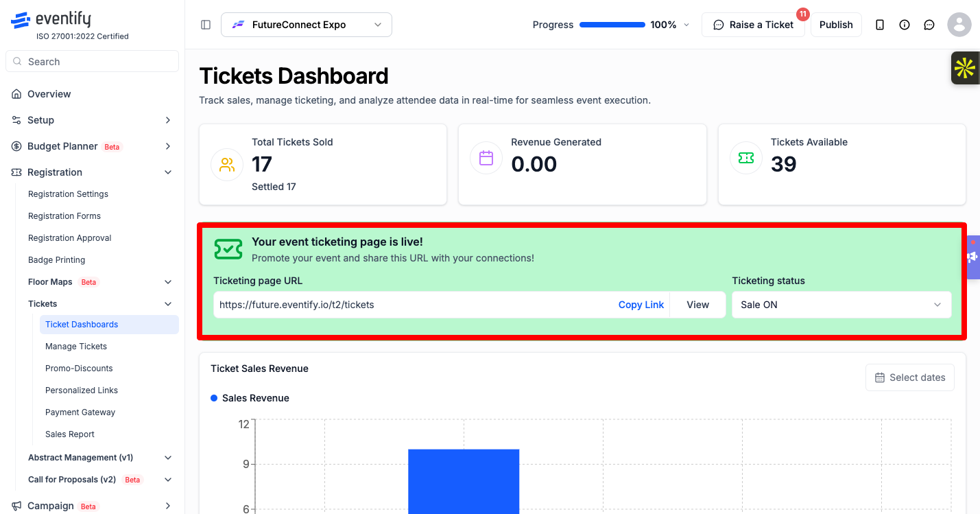Click the Eventify logo

(x=51, y=20)
